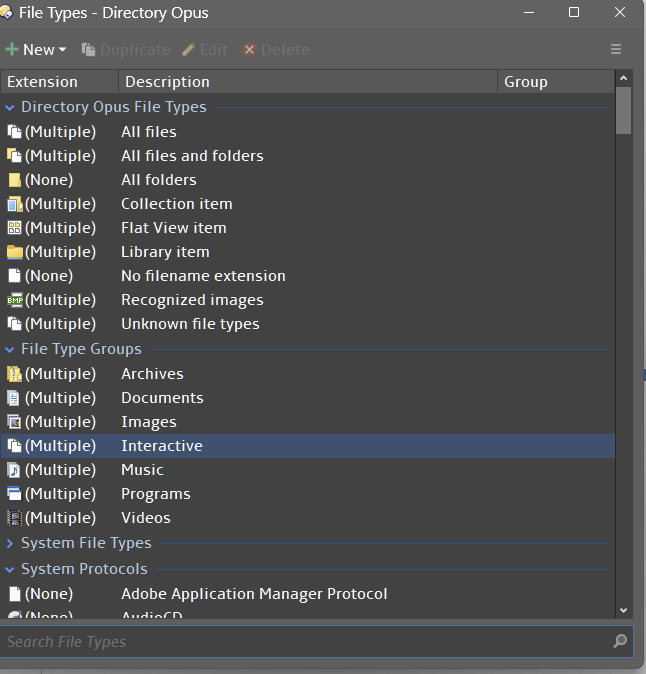
Task: Click the Duplicate toolbar button
Action: pos(126,50)
